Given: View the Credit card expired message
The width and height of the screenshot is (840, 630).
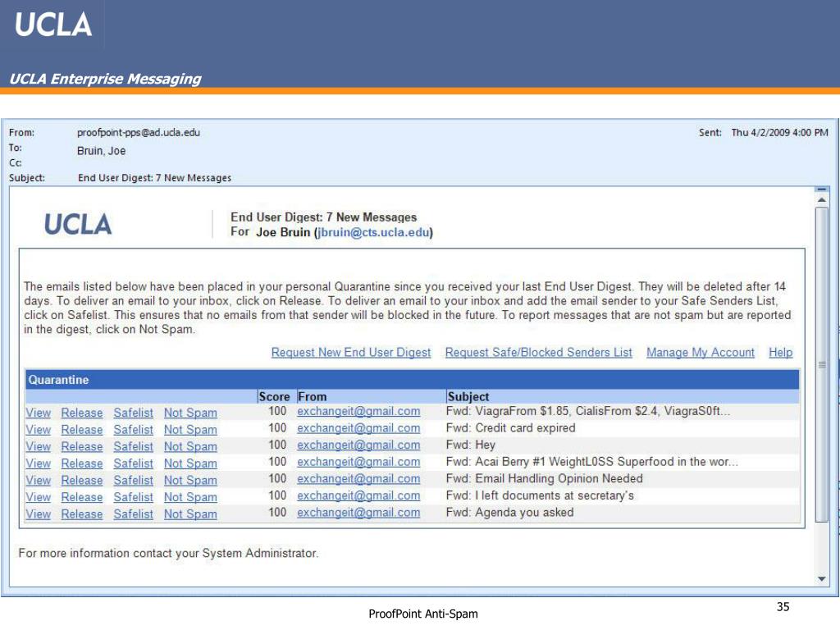Looking at the screenshot, I should pos(38,430).
